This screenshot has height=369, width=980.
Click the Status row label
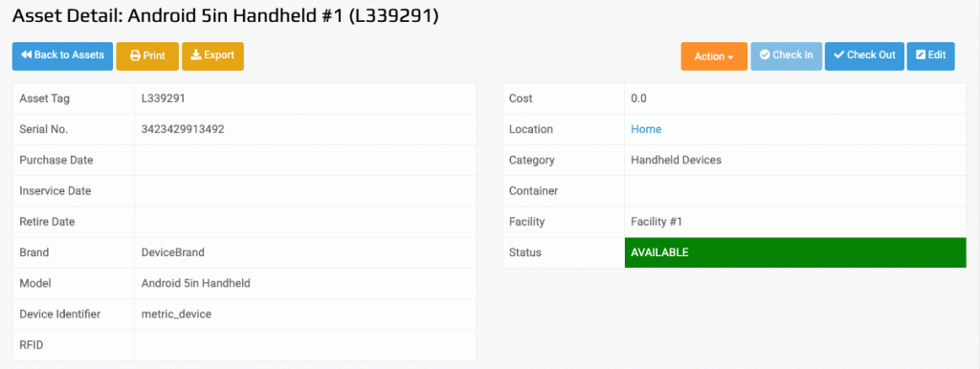point(525,253)
